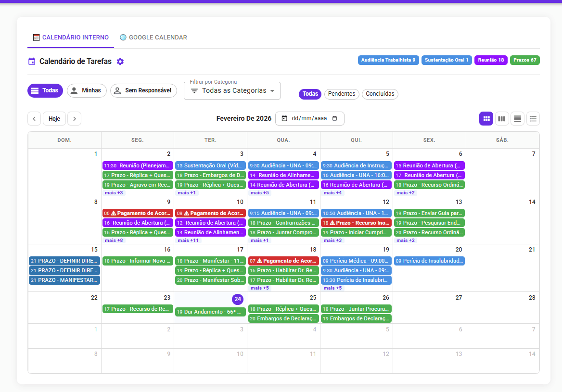
Task: Switch to the Google Calendar tab
Action: click(x=153, y=37)
